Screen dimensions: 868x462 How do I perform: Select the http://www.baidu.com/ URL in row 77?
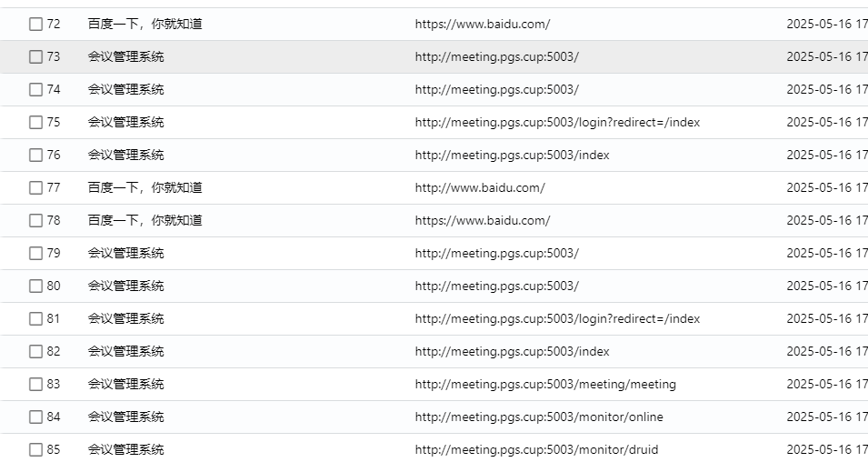pos(480,187)
